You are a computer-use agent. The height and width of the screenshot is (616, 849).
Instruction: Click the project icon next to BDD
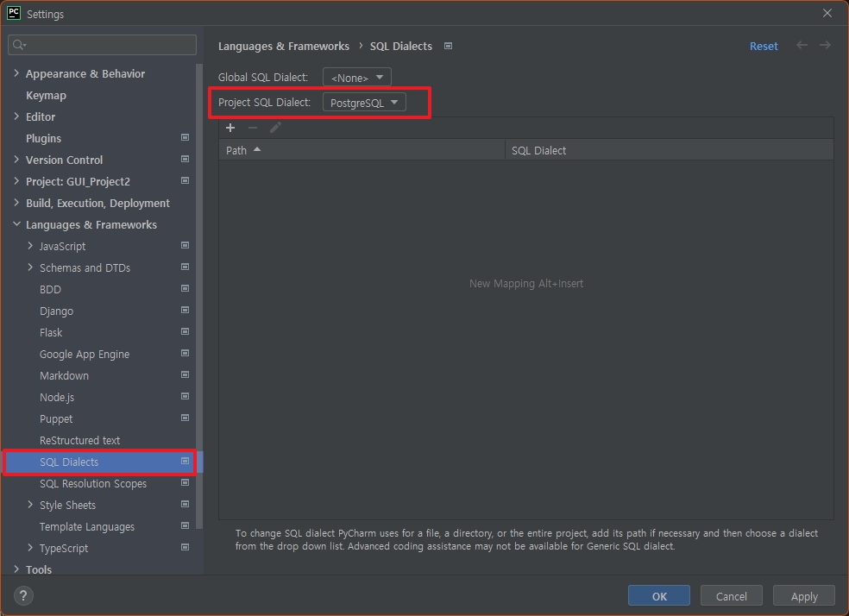coord(185,288)
